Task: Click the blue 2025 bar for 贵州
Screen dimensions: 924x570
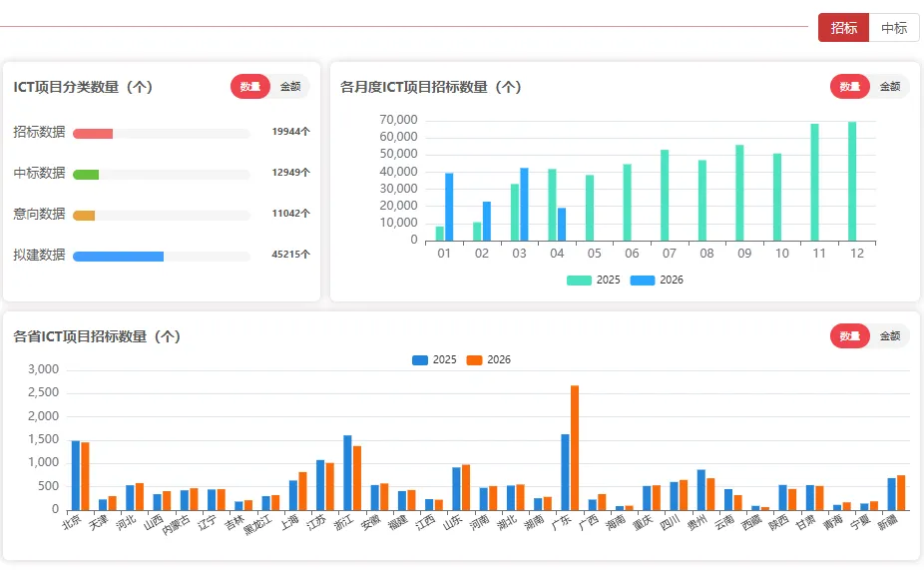Action: [701, 490]
